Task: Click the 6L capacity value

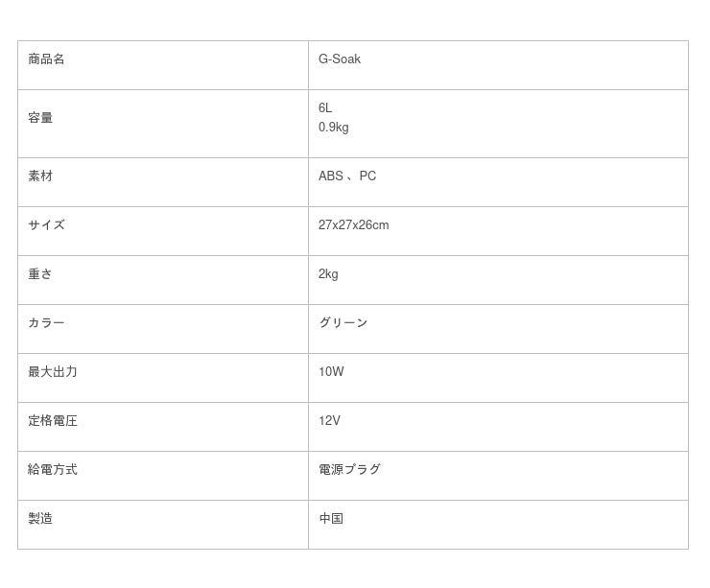Action: [325, 108]
